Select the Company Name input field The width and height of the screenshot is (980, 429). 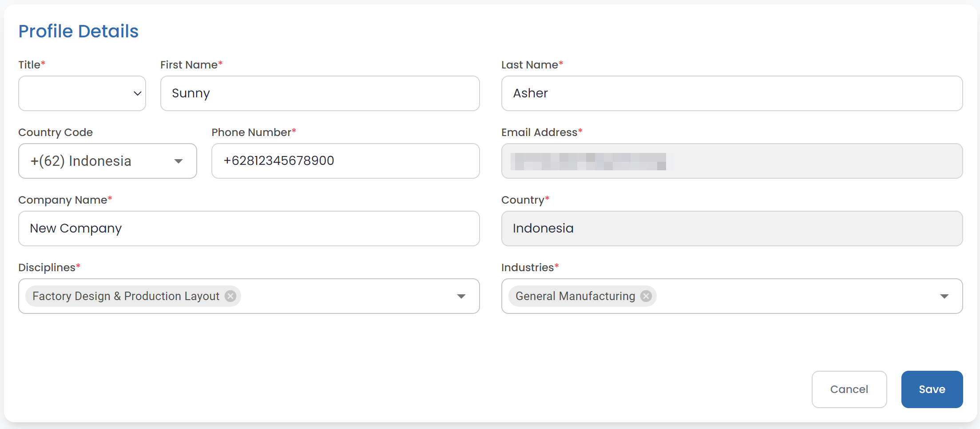249,229
